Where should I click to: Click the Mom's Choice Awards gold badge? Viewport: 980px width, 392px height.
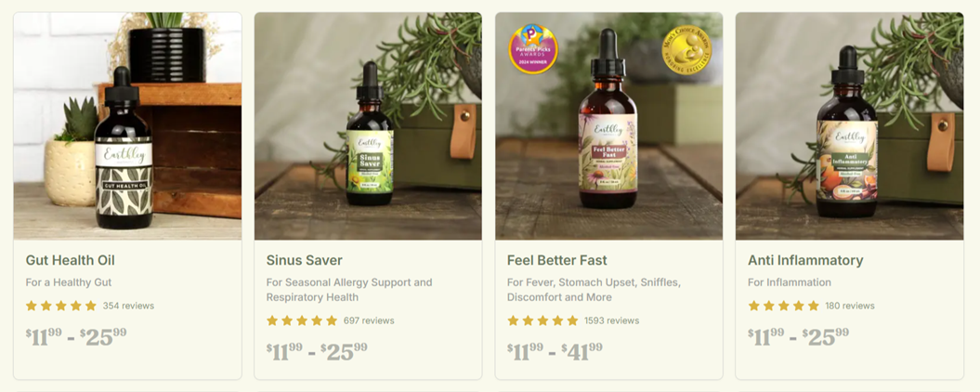686,48
